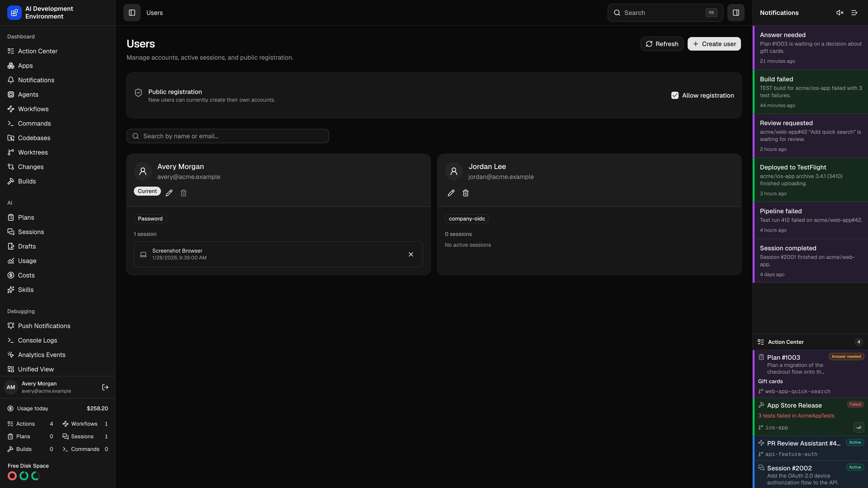Go to Notifications in the sidebar
Image resolution: width=868 pixels, height=488 pixels.
(x=58, y=80)
